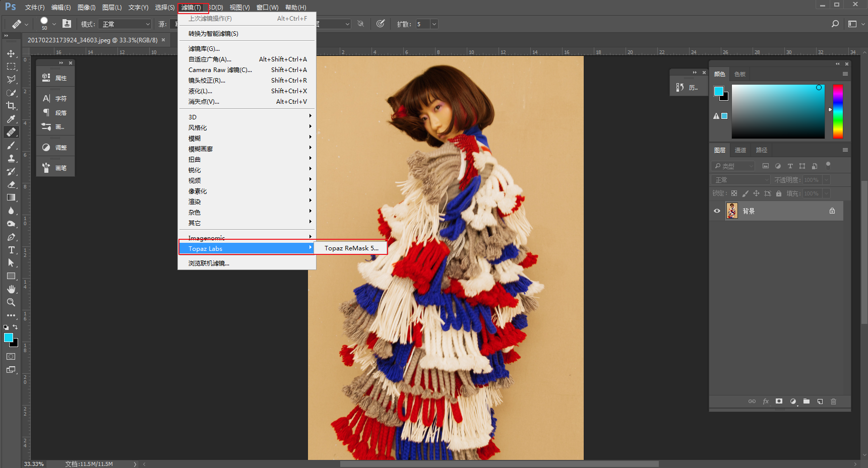Toggle the layer filter on/off switch
The image size is (868, 468).
(x=828, y=165)
